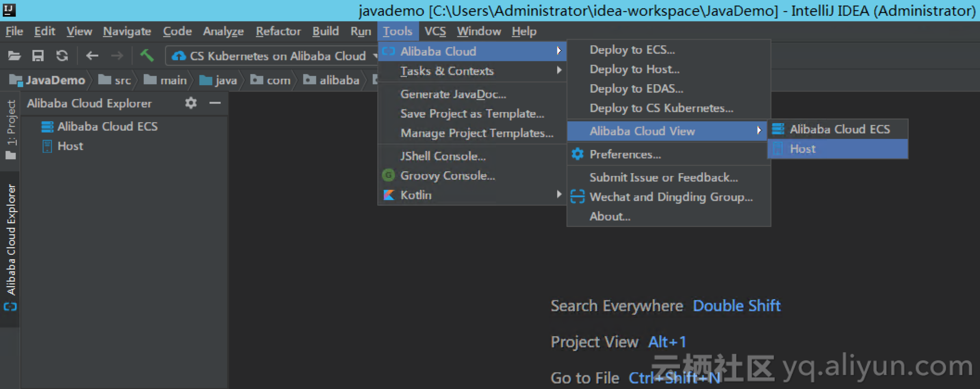Image resolution: width=980 pixels, height=389 pixels.
Task: Click the Open folder toolbar icon
Action: click(x=14, y=56)
